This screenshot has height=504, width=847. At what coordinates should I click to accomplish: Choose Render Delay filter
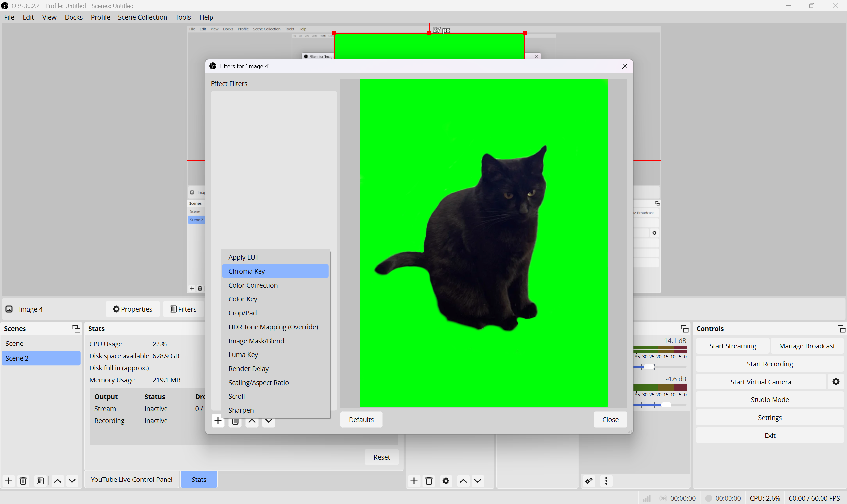point(275,369)
